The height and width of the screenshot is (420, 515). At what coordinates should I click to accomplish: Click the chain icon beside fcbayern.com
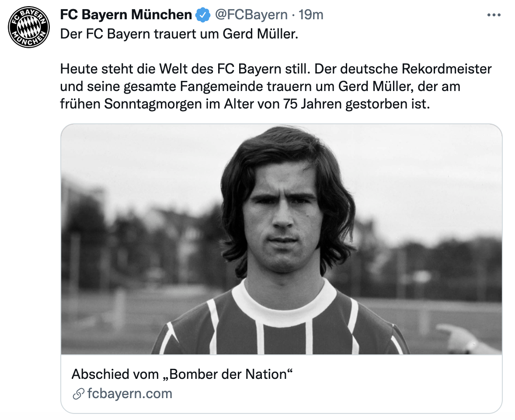point(78,394)
